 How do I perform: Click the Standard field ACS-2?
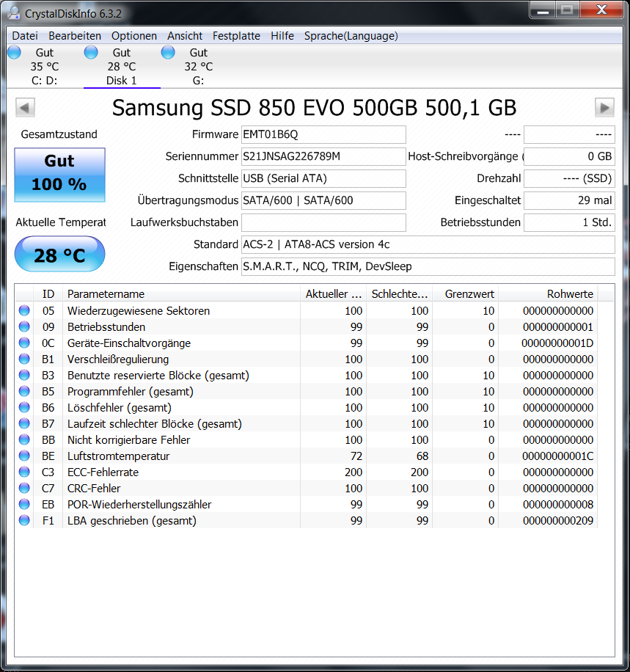428,245
